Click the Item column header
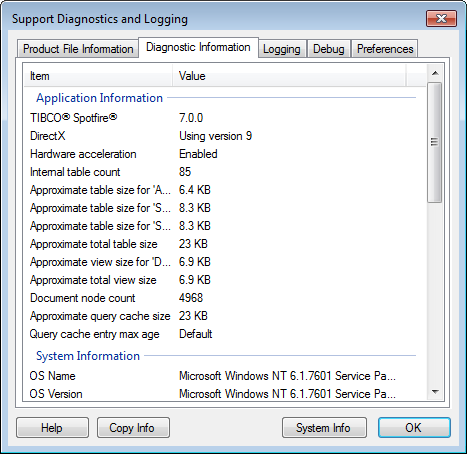The image size is (467, 454). [98, 76]
